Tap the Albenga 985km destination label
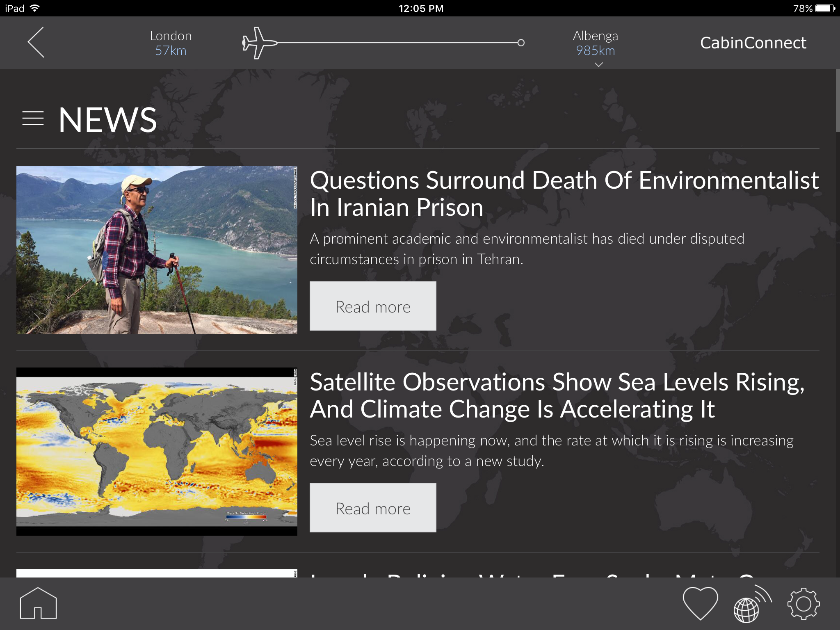This screenshot has height=630, width=840. pos(595,43)
